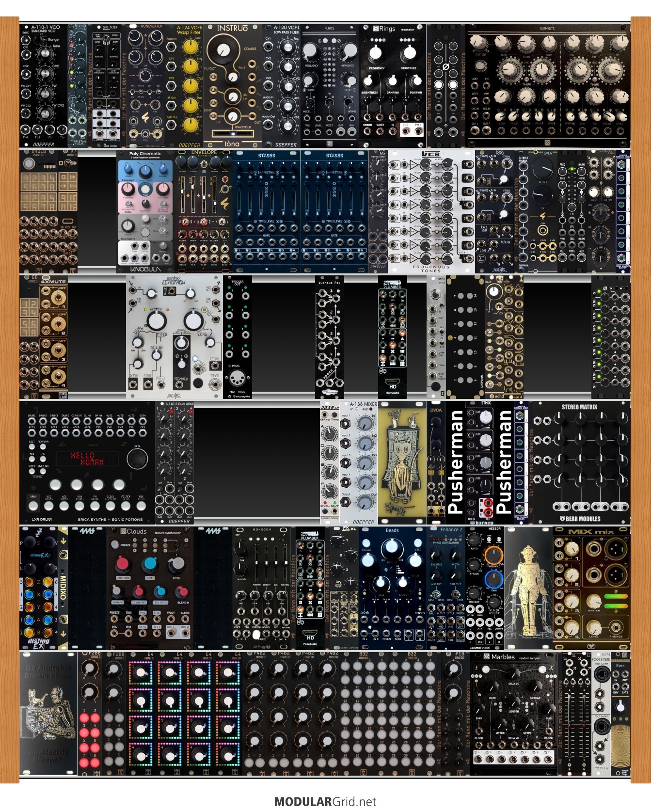Viewport: 651px width, 812px height.
Task: Open the VC8 Erogenous Tones module
Action: pyautogui.click(x=431, y=211)
